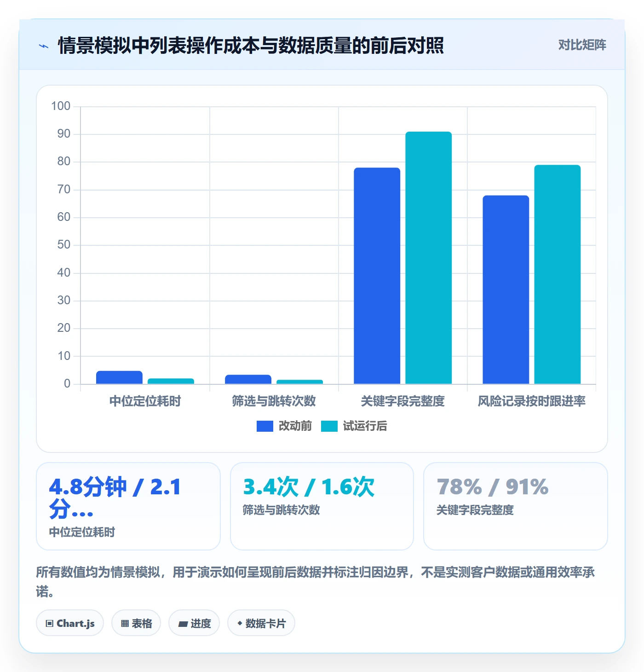644x672 pixels.
Task: Click the 改动前 bar for 筛选与跳转次数
Action: (248, 379)
